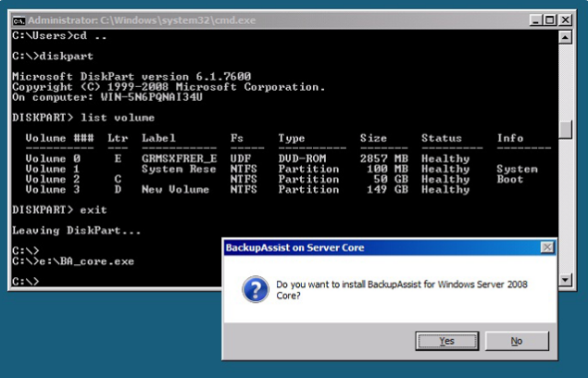
Task: Click the 'list volume' command text
Action: pos(118,118)
